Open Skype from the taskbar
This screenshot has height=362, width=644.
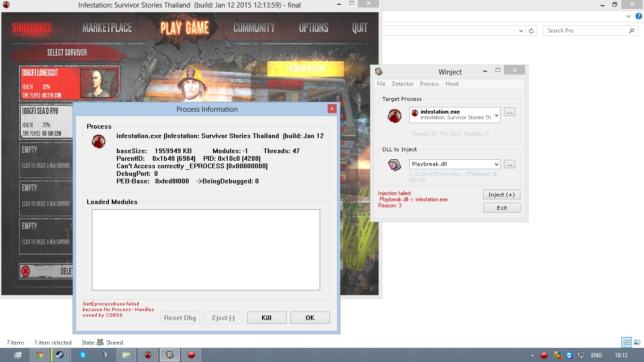(83, 355)
